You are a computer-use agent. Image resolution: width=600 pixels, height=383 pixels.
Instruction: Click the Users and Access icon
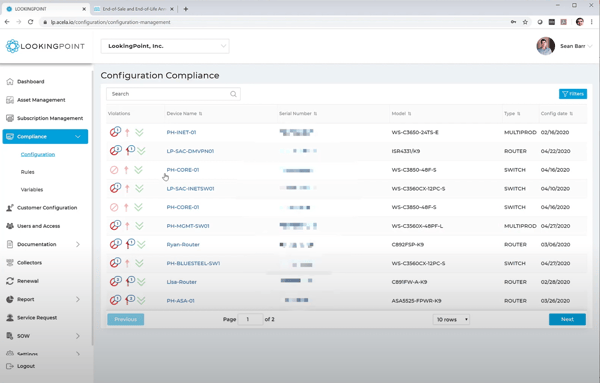point(10,226)
